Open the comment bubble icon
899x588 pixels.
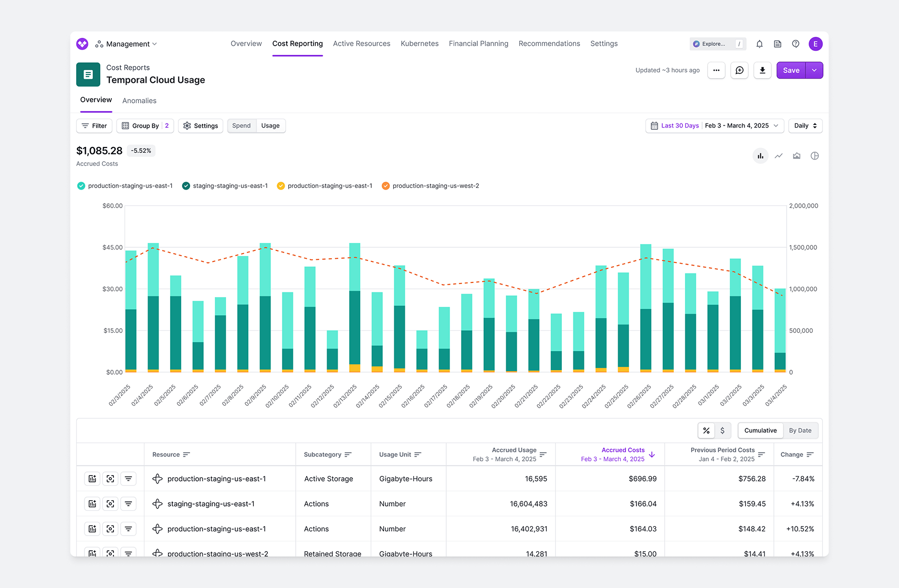[x=739, y=70]
